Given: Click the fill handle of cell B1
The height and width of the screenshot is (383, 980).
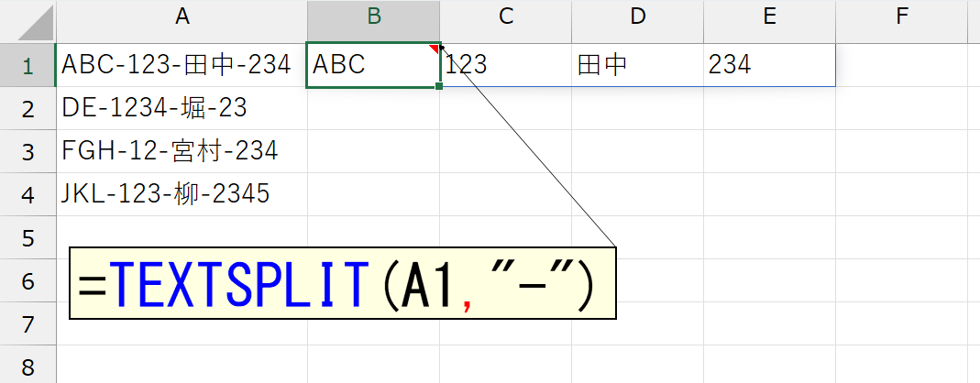Looking at the screenshot, I should pyautogui.click(x=439, y=86).
